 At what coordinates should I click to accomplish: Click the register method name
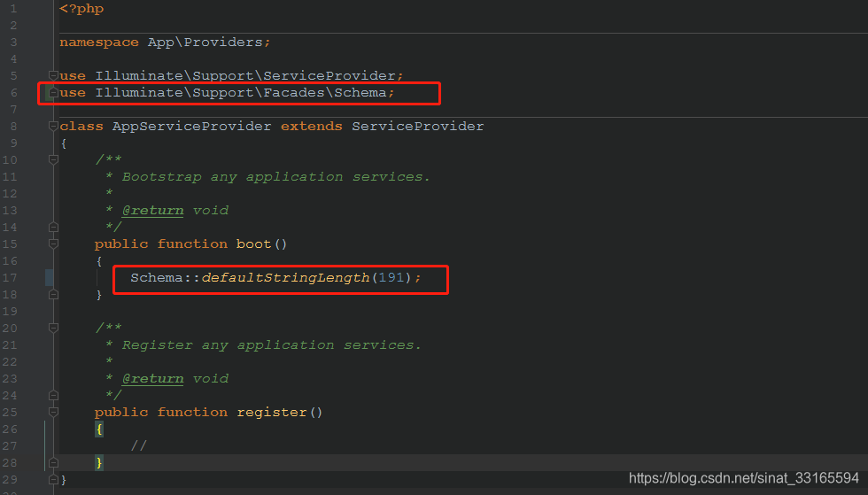coord(272,412)
